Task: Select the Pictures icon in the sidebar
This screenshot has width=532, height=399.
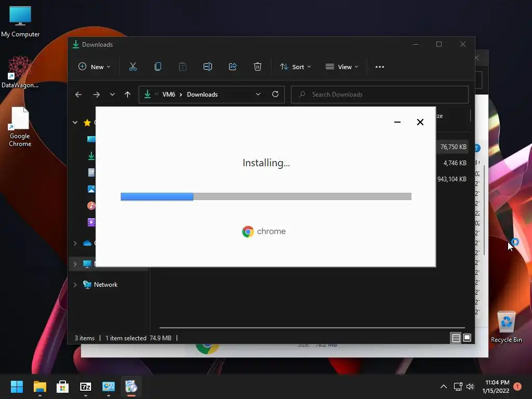Action: pyautogui.click(x=91, y=189)
